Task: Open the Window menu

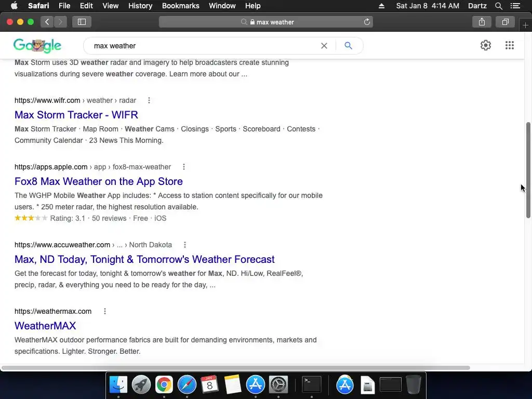Action: coord(222,6)
